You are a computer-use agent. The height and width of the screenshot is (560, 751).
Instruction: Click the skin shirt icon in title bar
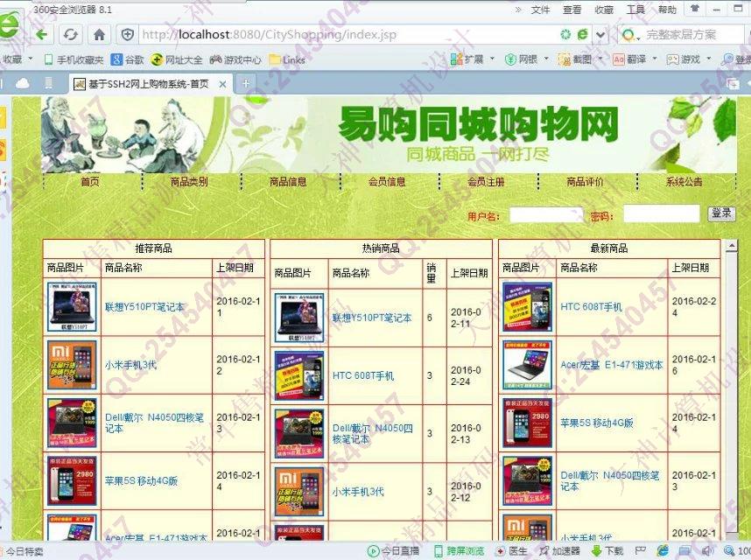click(694, 9)
